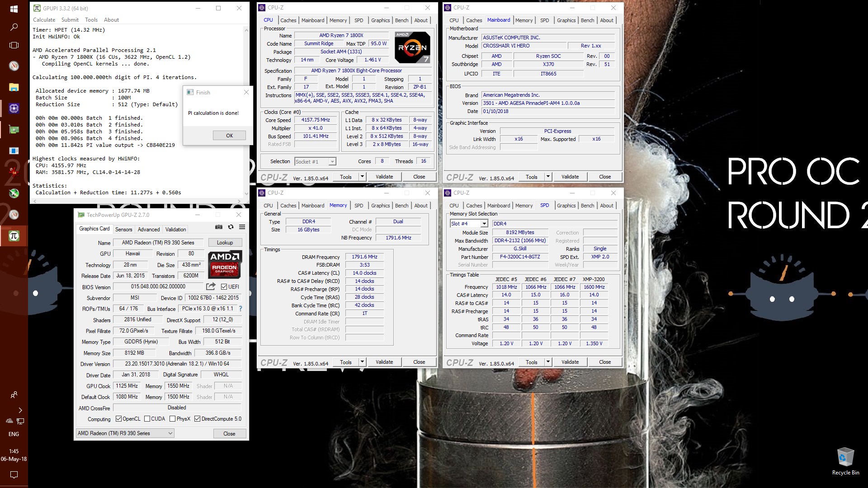Click the OneDrive cloud tray icon
Viewport: 868px width, 488px height.
click(x=9, y=421)
